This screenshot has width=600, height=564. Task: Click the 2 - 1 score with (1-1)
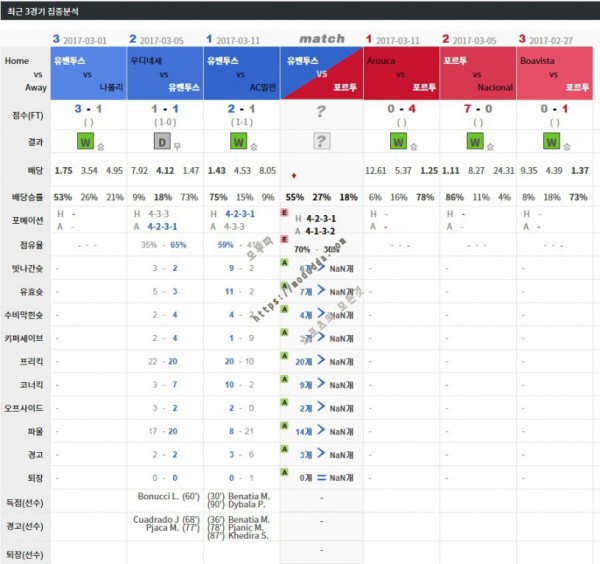coord(241,109)
